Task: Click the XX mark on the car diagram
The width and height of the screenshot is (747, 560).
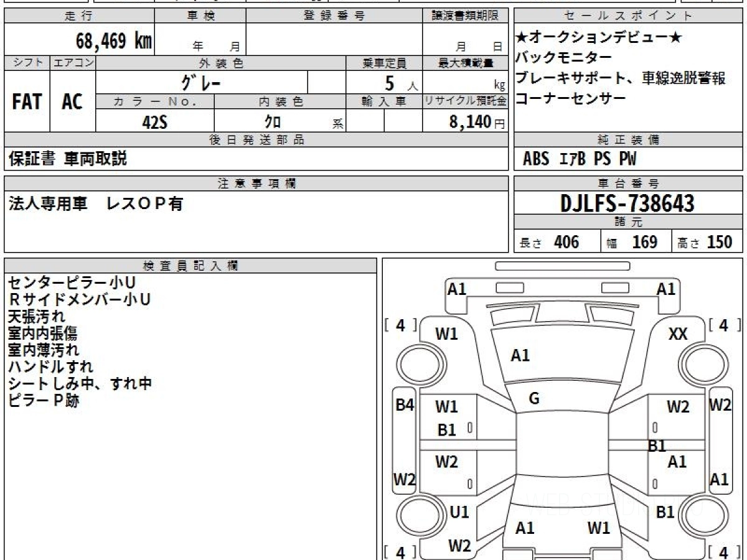Action: (x=678, y=334)
